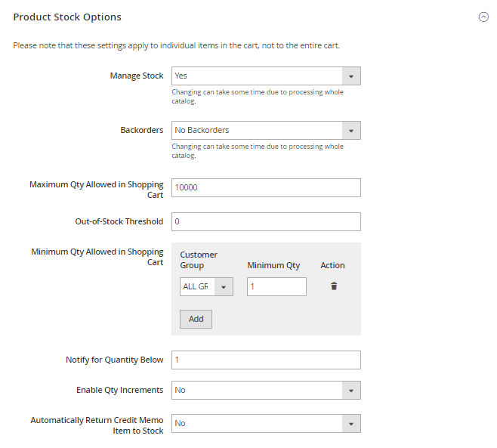
Task: Collapse the Product Stock Options section
Action: [x=483, y=17]
